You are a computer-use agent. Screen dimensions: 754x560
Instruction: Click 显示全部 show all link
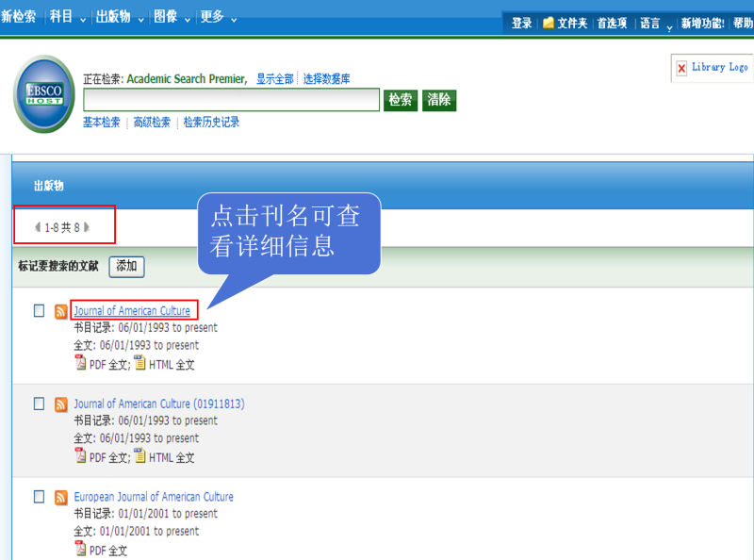(274, 79)
